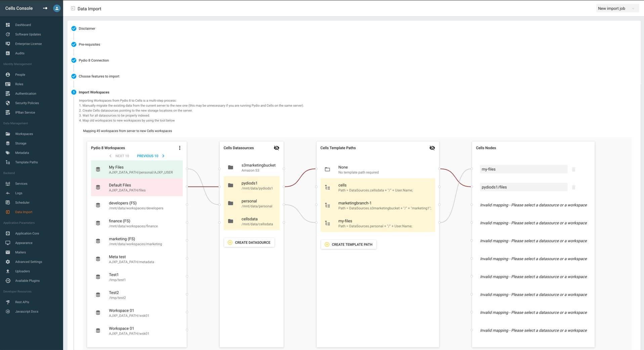This screenshot has height=350, width=644.
Task: Select the Default Files workspace row
Action: click(x=137, y=187)
